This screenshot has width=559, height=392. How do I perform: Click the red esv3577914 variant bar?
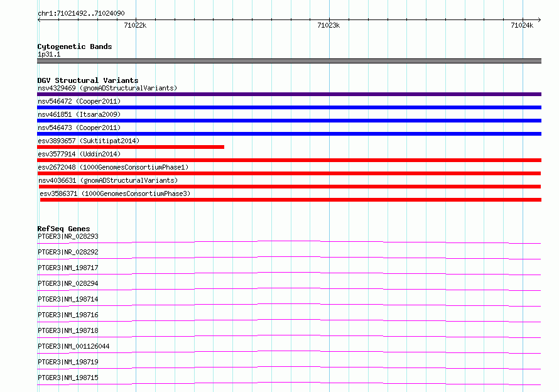[289, 160]
